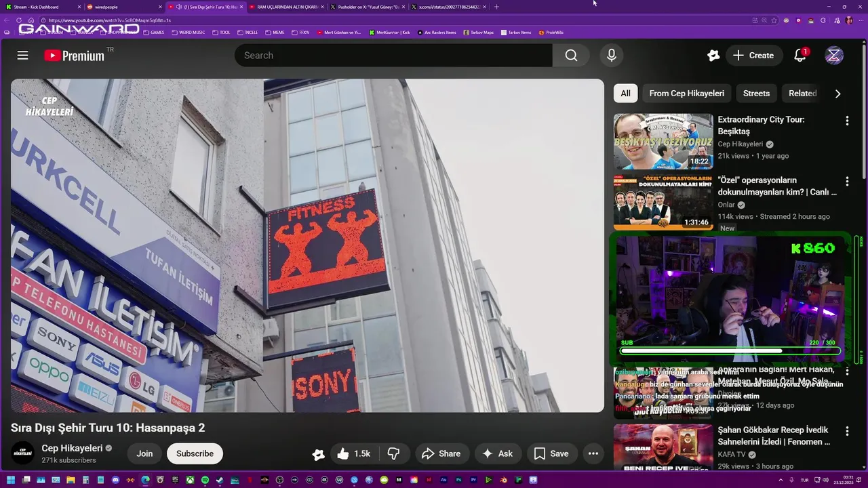This screenshot has width=868, height=488.
Task: Click the sparkle icon beside Create
Action: point(713,56)
